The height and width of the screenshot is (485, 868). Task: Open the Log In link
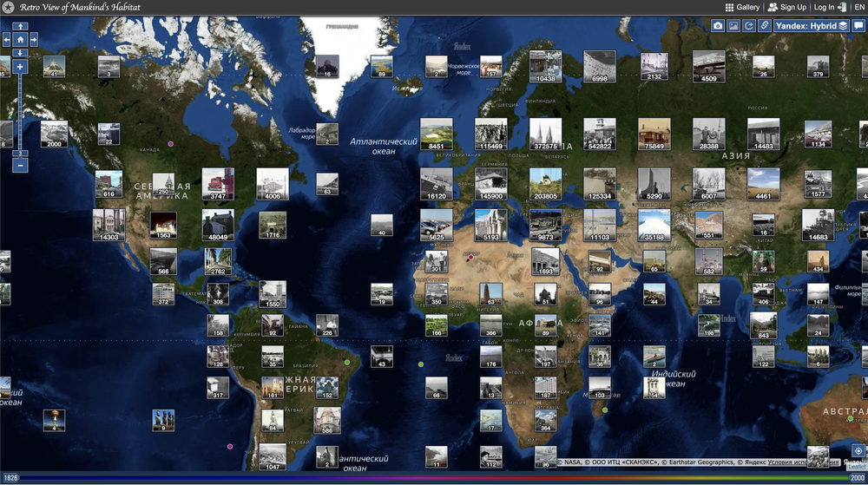point(824,7)
